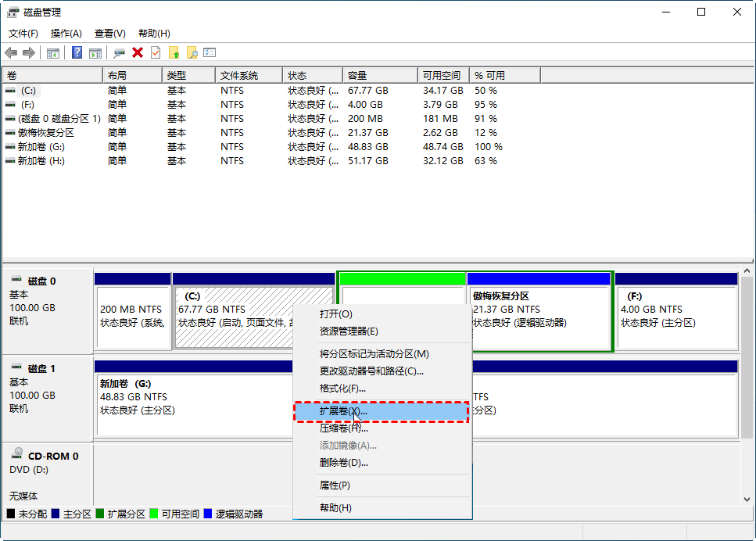Choose 资源管理器(E) in context menu

[x=382, y=331]
